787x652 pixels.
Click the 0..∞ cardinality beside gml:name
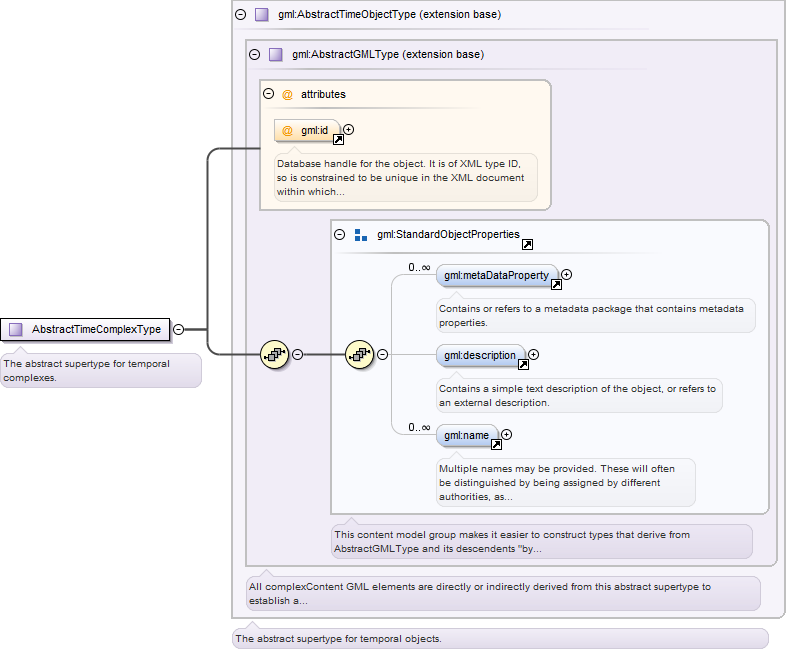(x=419, y=428)
